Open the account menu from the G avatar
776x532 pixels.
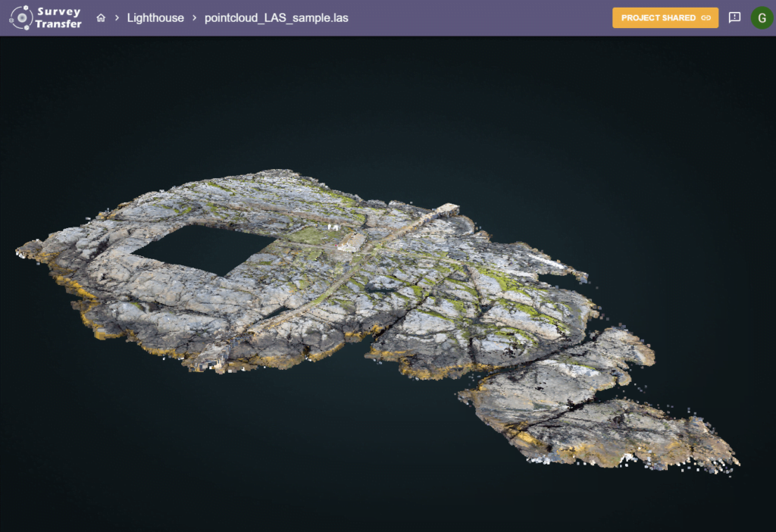pos(763,17)
